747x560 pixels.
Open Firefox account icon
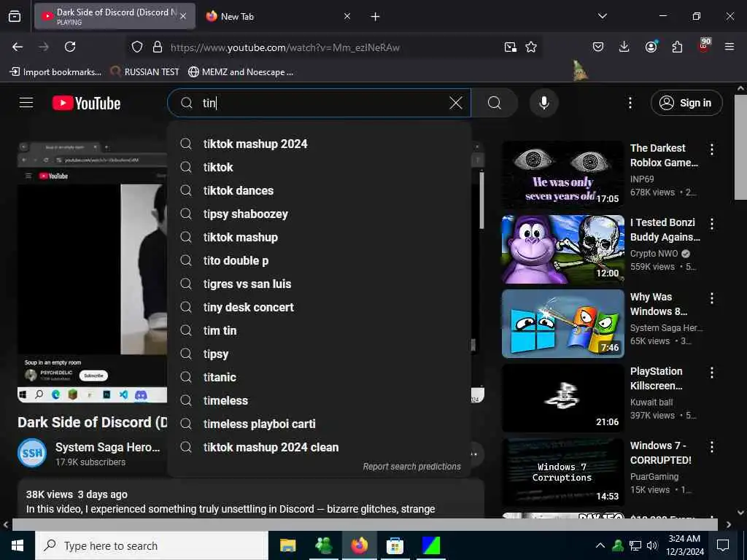651,47
